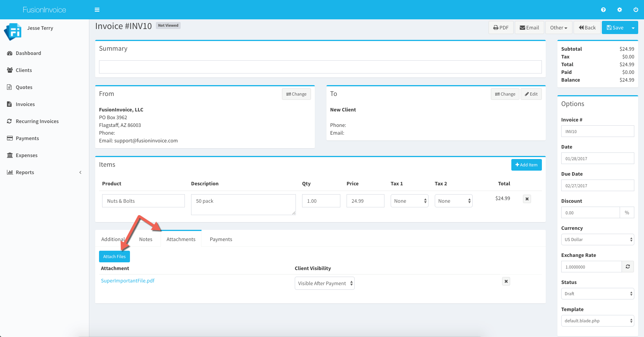Click the FusionInvoice logo avatar
Image resolution: width=644 pixels, height=337 pixels.
[x=13, y=32]
